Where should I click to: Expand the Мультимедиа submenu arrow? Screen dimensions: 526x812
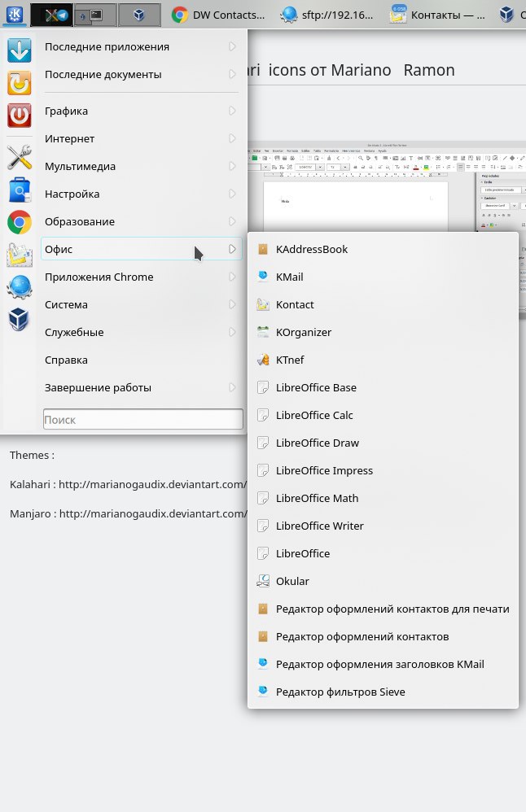tap(232, 166)
